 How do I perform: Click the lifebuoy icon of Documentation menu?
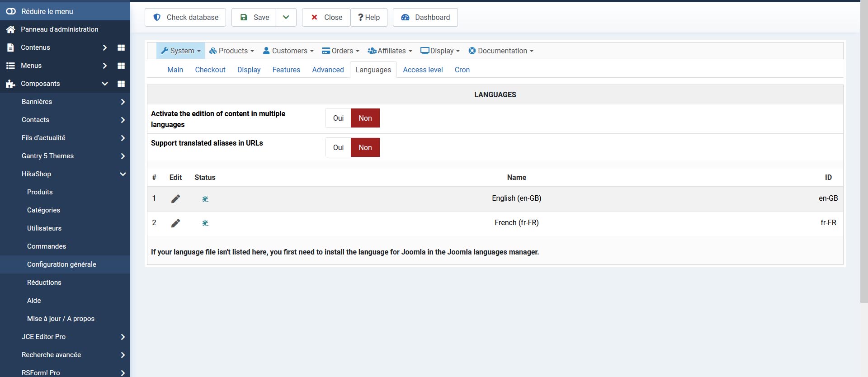tap(472, 51)
